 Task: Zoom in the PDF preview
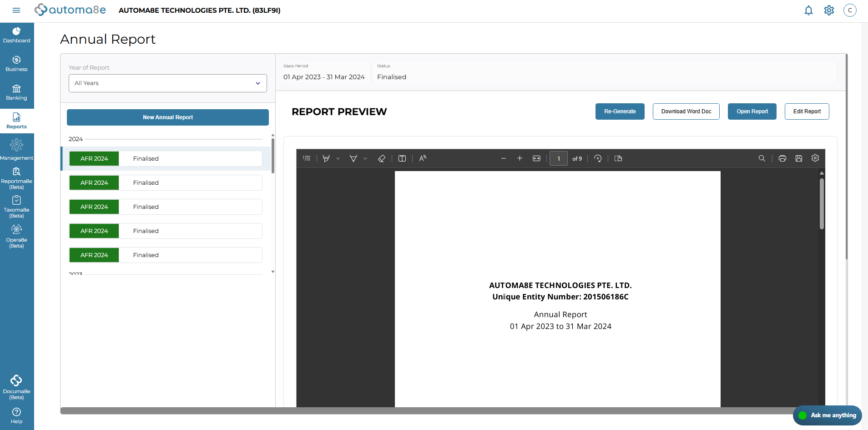click(x=520, y=158)
